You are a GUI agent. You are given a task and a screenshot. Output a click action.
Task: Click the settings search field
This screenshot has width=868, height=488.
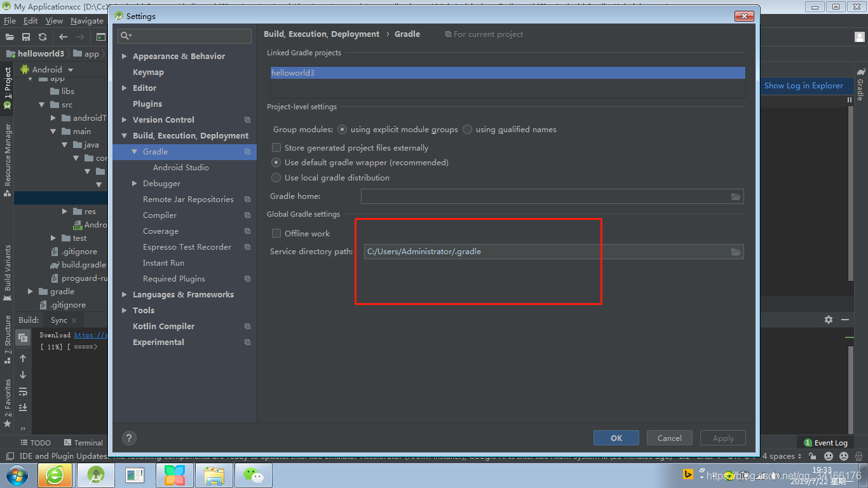click(184, 36)
